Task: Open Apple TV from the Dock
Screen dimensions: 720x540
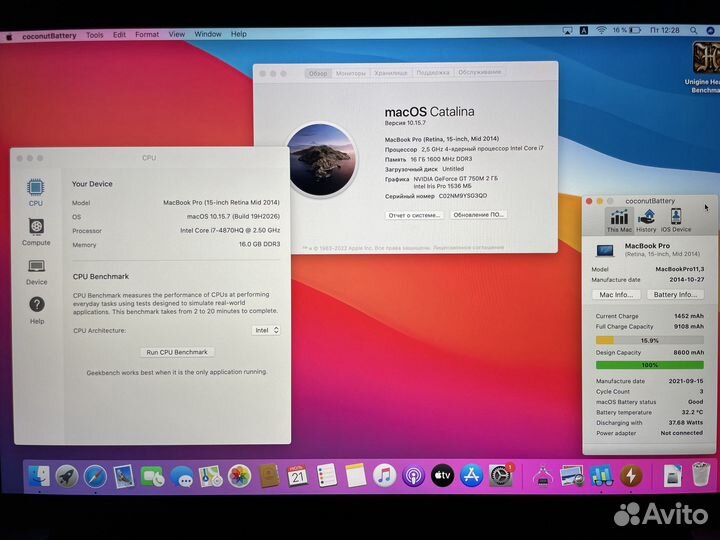Action: [443, 476]
